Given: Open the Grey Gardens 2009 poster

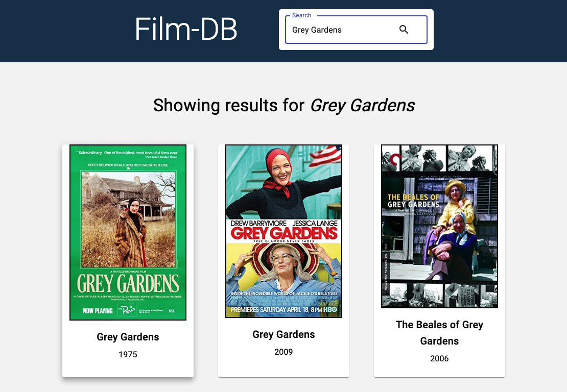Looking at the screenshot, I should (x=283, y=231).
